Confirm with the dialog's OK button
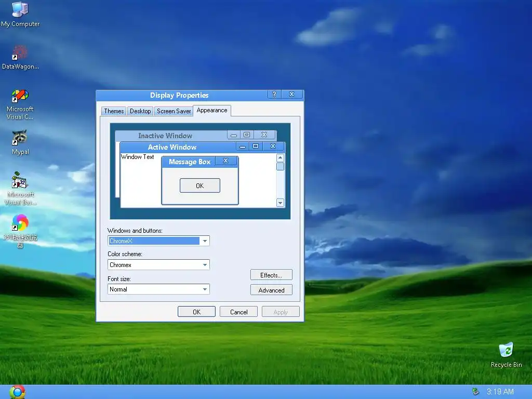532x399 pixels. point(196,312)
